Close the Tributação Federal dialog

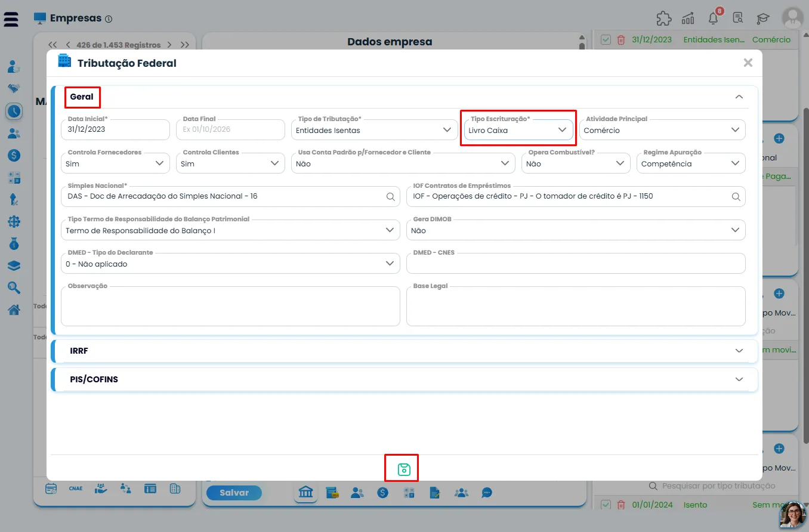tap(748, 63)
